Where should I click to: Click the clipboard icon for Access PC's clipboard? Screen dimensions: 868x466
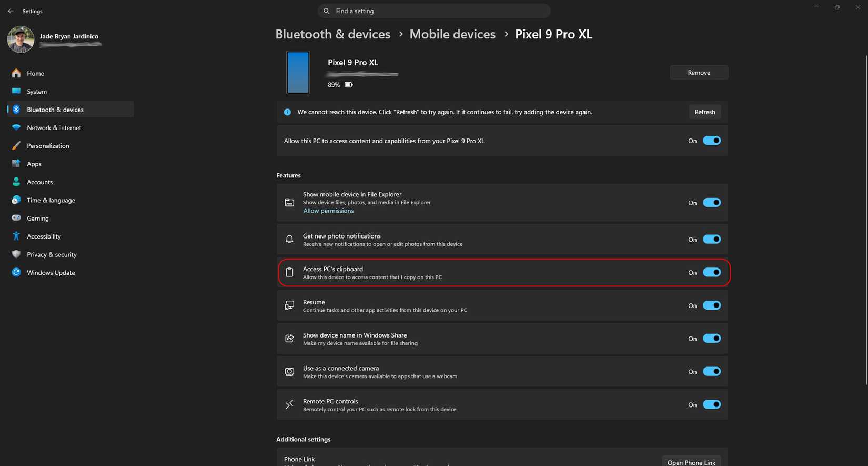coord(289,272)
